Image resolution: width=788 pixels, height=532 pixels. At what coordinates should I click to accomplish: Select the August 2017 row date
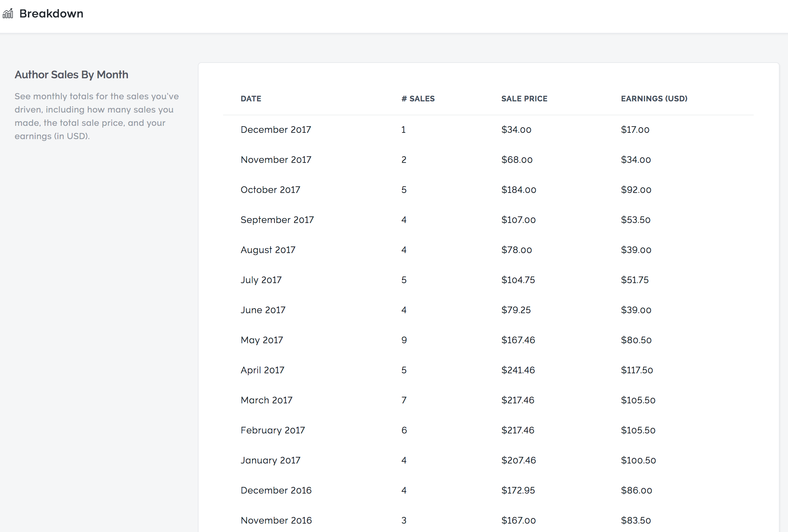tap(268, 250)
